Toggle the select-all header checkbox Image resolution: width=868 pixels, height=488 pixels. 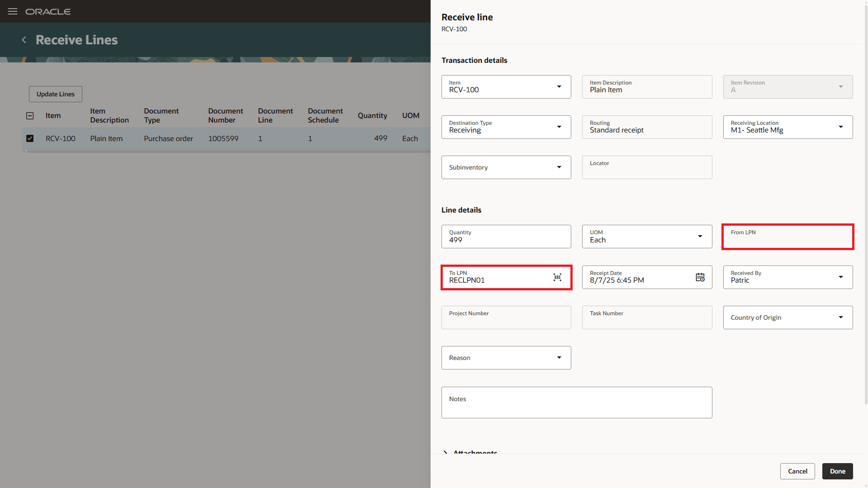(30, 116)
